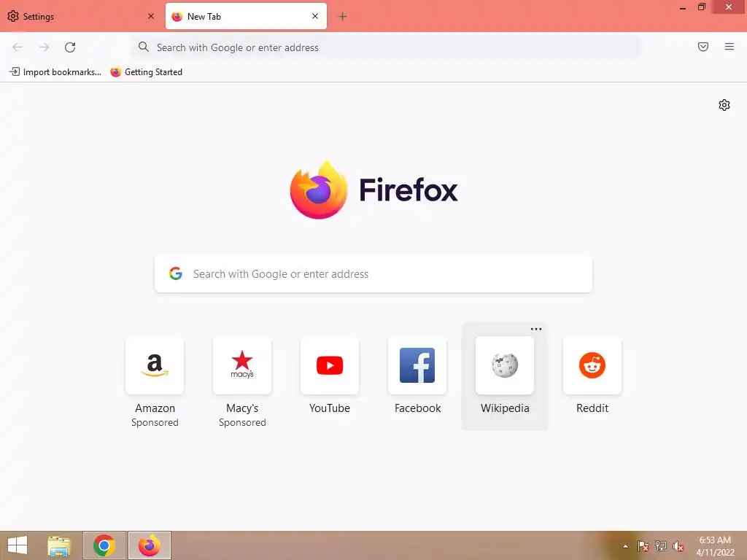
Task: Open the Wikipedia tile three-dot menu
Action: [536, 329]
